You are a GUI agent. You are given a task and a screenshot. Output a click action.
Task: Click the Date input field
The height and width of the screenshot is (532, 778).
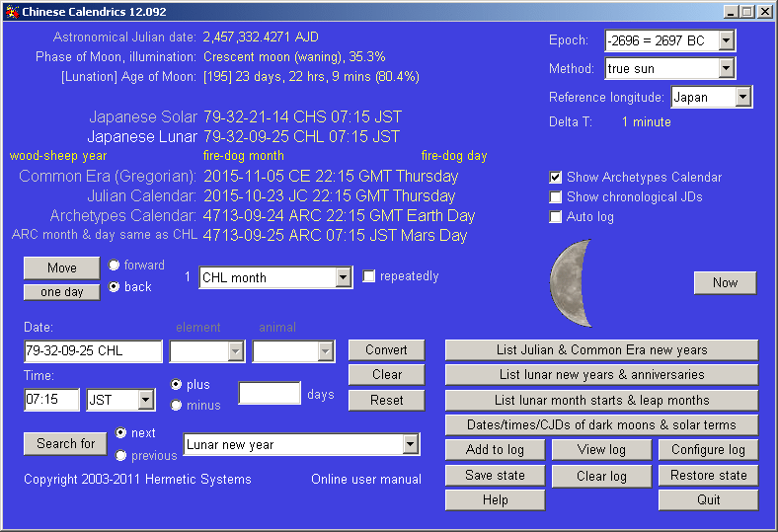click(x=93, y=350)
